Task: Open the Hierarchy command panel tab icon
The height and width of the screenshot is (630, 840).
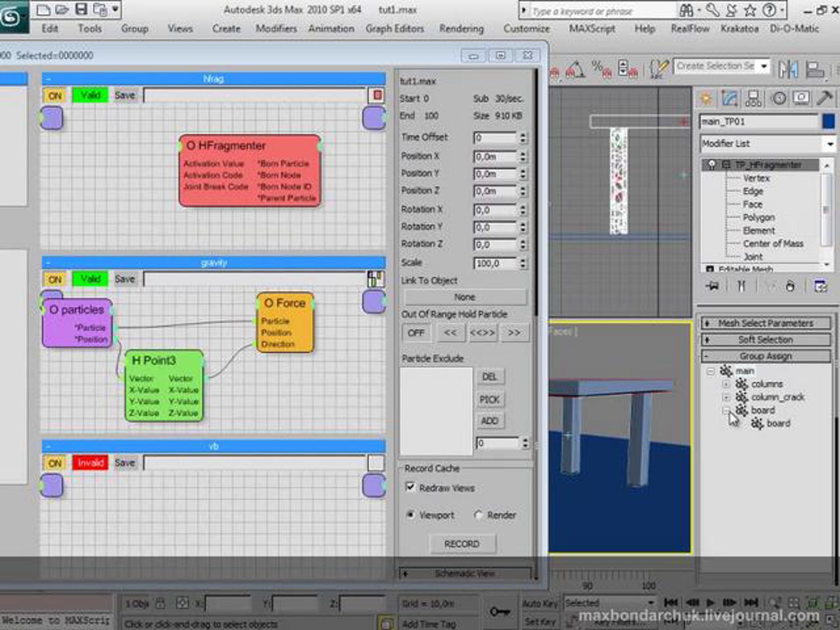Action: [x=754, y=99]
